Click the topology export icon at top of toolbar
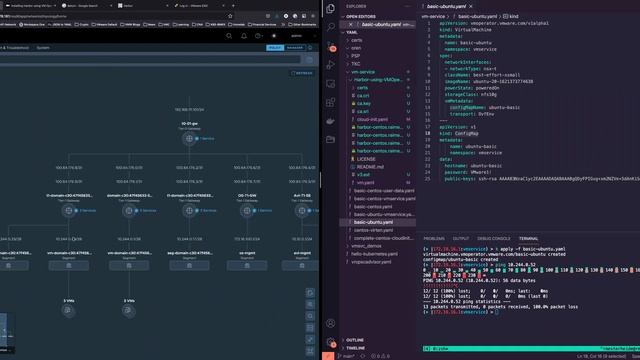The width and height of the screenshot is (640, 360). pos(310,293)
